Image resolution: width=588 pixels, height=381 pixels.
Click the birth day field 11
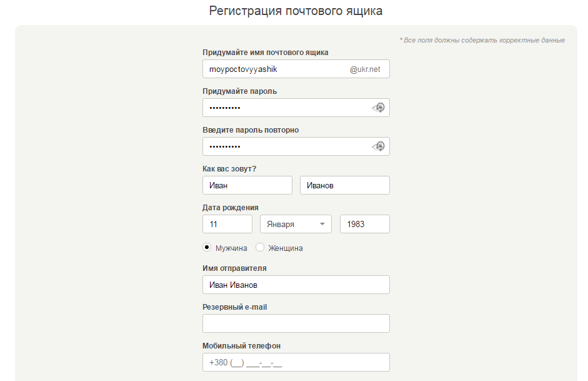pyautogui.click(x=227, y=224)
